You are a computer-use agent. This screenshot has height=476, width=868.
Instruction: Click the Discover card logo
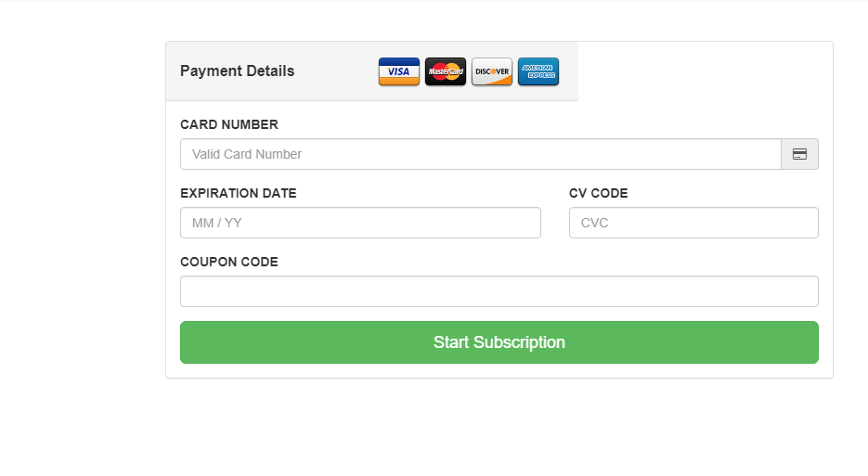(492, 71)
